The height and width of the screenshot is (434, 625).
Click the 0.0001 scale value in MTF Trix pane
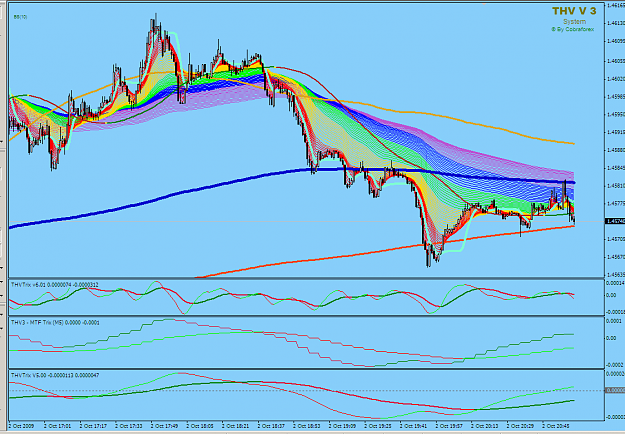pyautogui.click(x=614, y=321)
